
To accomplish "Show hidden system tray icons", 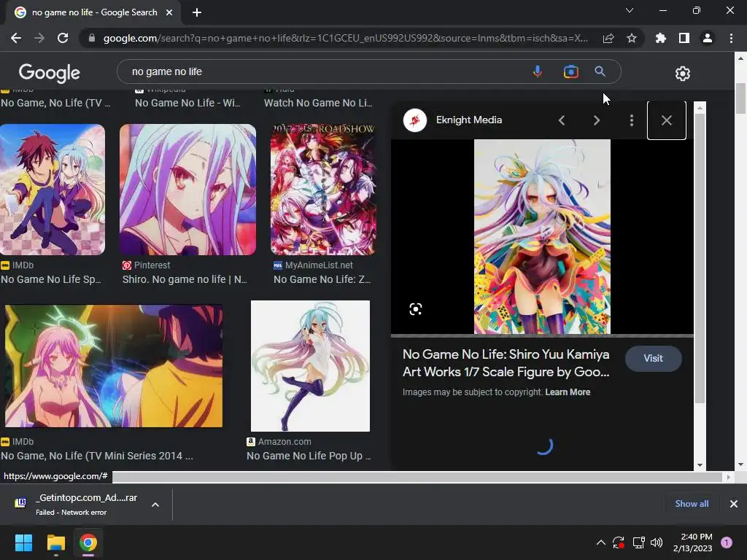I will [601, 542].
